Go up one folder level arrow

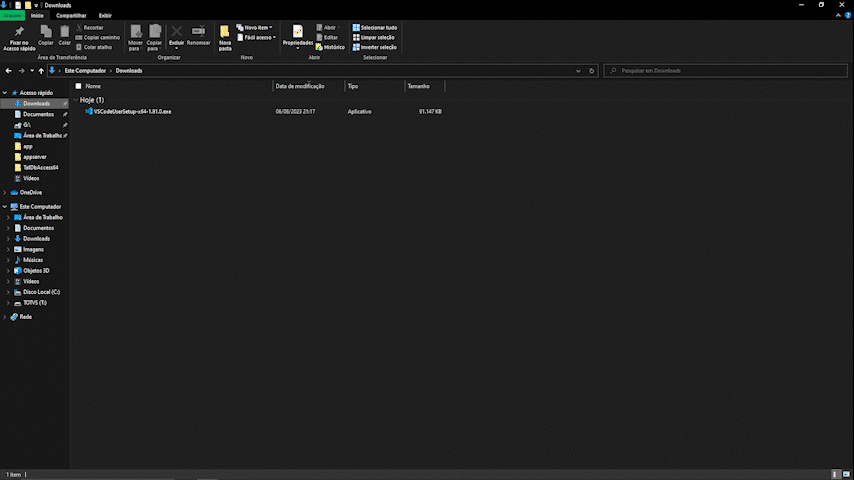point(41,71)
